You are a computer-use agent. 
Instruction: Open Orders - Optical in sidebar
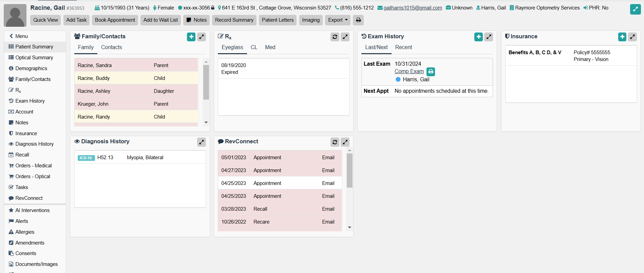pyautogui.click(x=35, y=176)
